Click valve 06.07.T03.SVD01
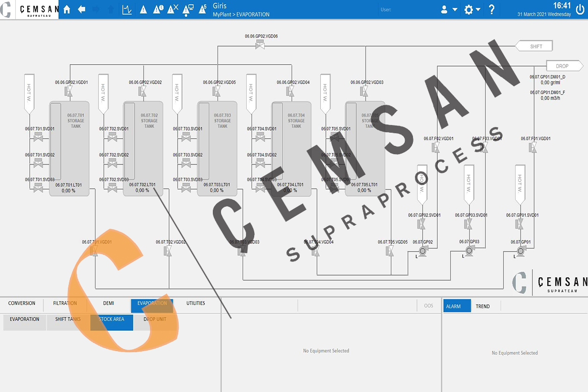588x392 pixels. pos(186,137)
